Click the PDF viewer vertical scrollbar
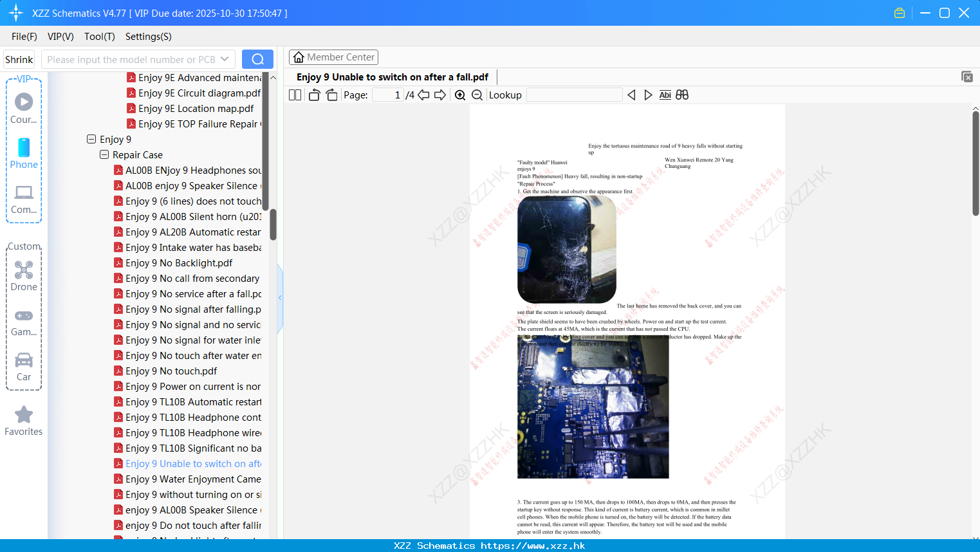This screenshot has height=552, width=980. pos(975,163)
